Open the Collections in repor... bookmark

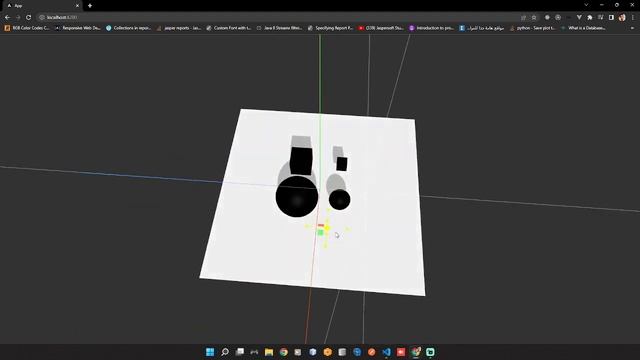click(129, 28)
